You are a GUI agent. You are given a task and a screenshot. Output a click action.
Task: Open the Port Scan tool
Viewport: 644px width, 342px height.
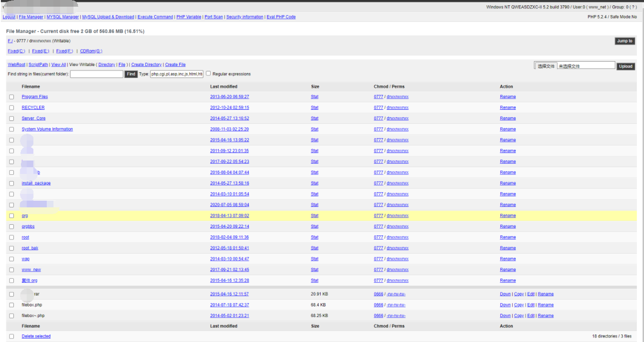pos(214,17)
